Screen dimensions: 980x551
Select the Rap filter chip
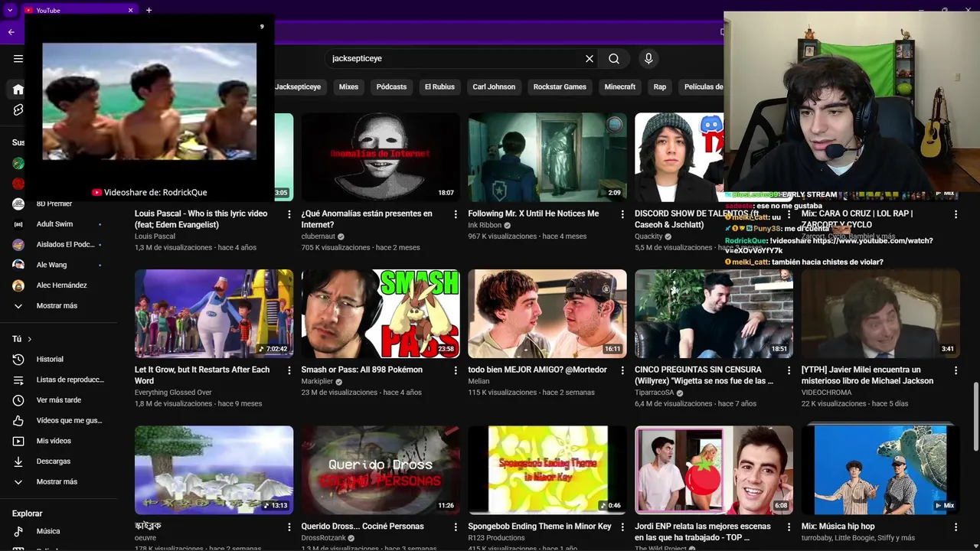pyautogui.click(x=660, y=87)
